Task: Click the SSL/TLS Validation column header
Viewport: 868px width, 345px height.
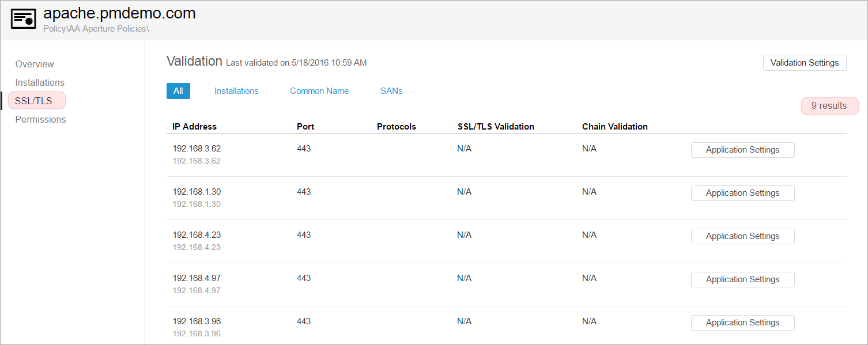Action: (x=496, y=127)
